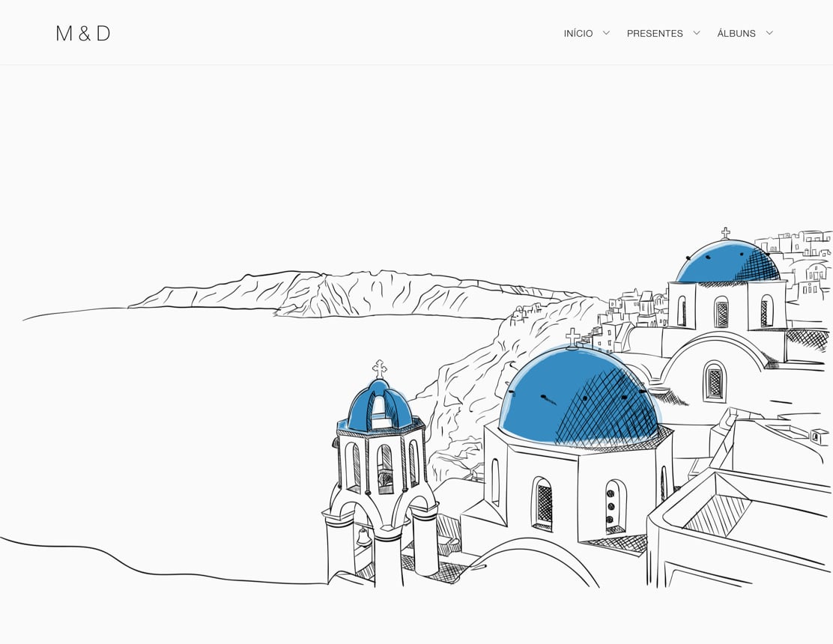Click the bell tower's small blue dome
Screen dimensions: 833x644
379,408
